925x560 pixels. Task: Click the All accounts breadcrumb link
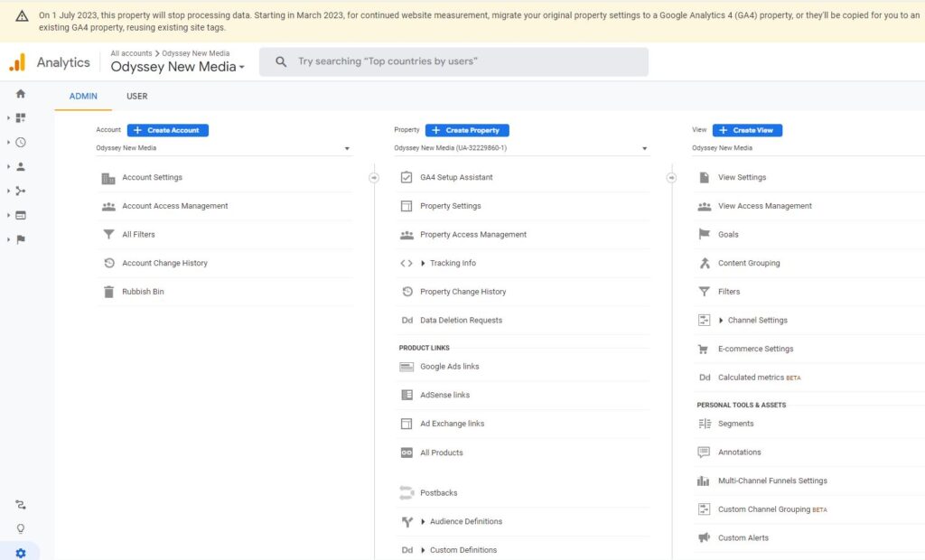click(131, 53)
